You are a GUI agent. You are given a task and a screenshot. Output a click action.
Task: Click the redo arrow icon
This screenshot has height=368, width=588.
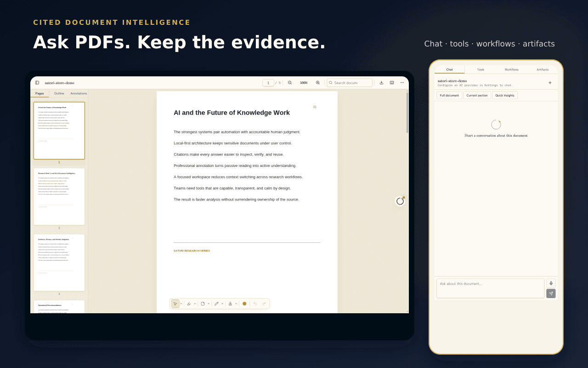(264, 304)
